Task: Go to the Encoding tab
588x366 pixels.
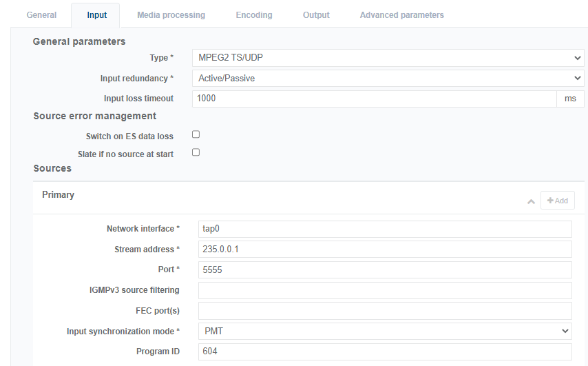Action: click(x=253, y=15)
